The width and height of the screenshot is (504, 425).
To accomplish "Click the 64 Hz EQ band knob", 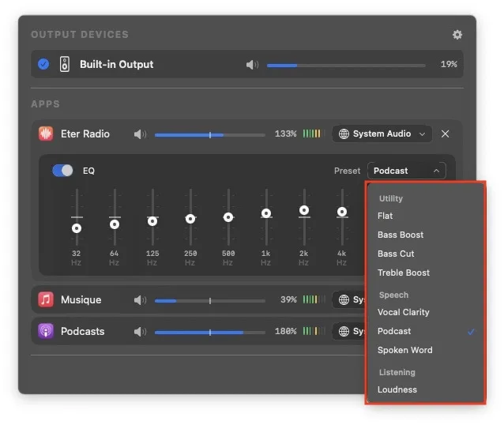I will coord(115,224).
